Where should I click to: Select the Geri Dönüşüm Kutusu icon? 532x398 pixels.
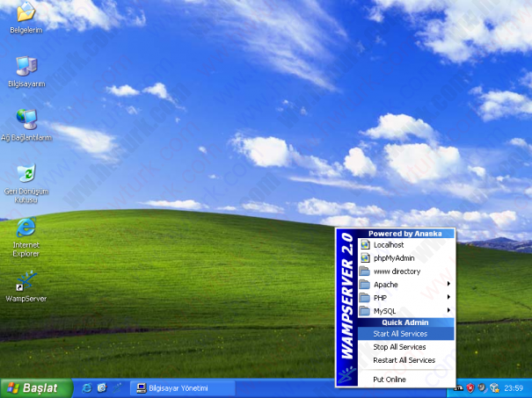[x=26, y=183]
